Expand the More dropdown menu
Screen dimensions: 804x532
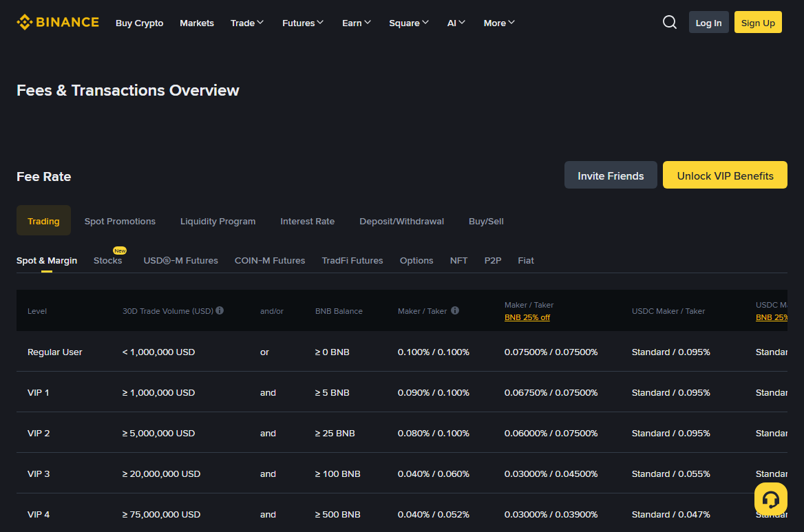pyautogui.click(x=499, y=23)
